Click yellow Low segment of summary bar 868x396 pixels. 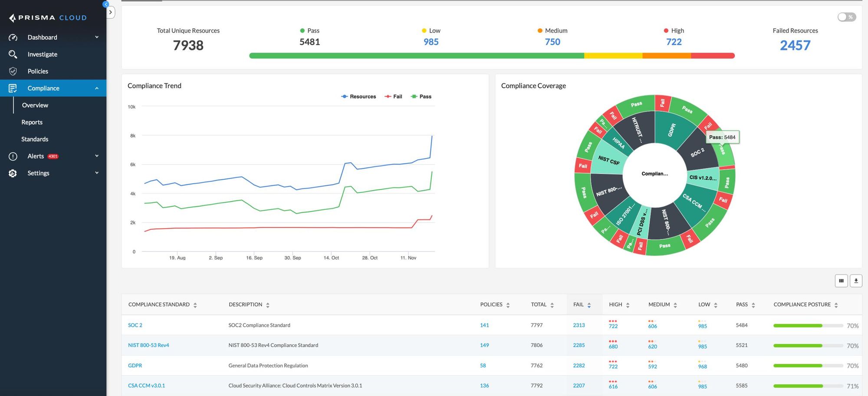tap(613, 56)
